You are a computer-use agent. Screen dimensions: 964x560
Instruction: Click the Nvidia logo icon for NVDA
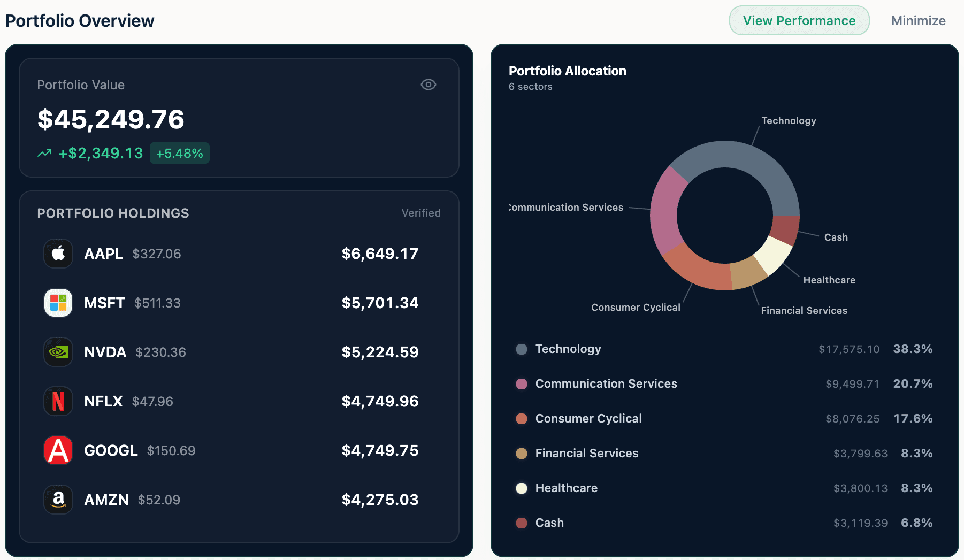(58, 352)
